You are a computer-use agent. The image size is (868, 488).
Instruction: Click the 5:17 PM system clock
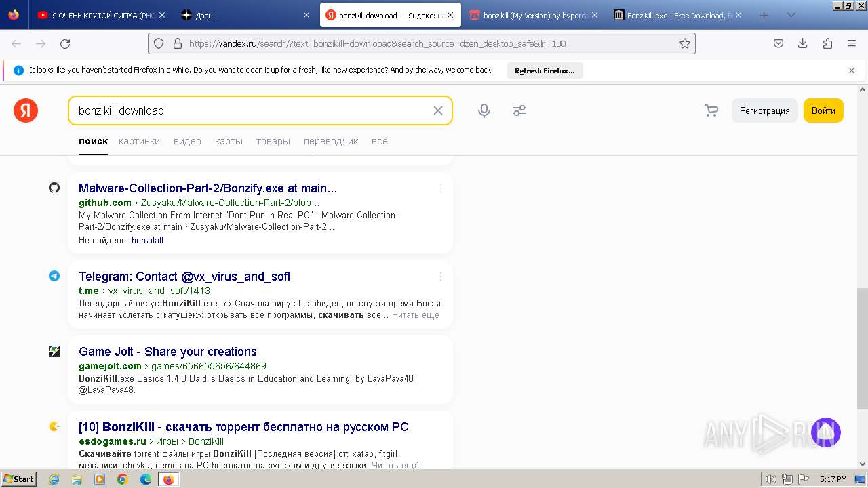pos(833,479)
